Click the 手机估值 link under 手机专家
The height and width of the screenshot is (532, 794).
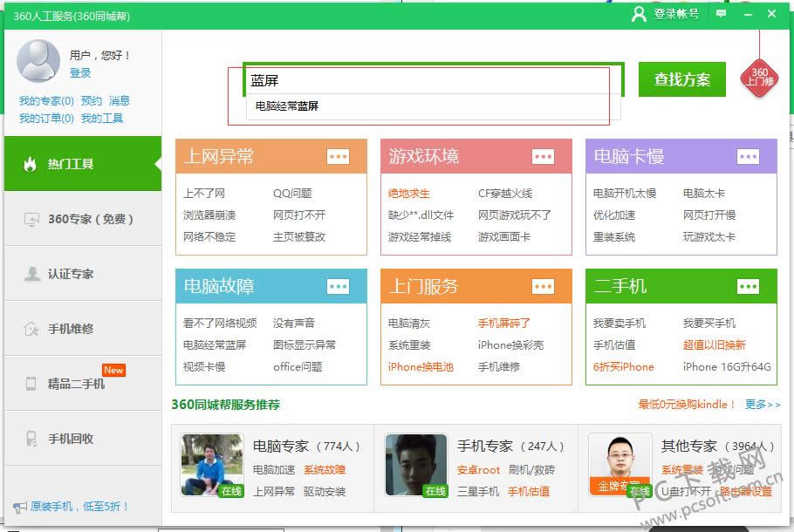click(528, 491)
